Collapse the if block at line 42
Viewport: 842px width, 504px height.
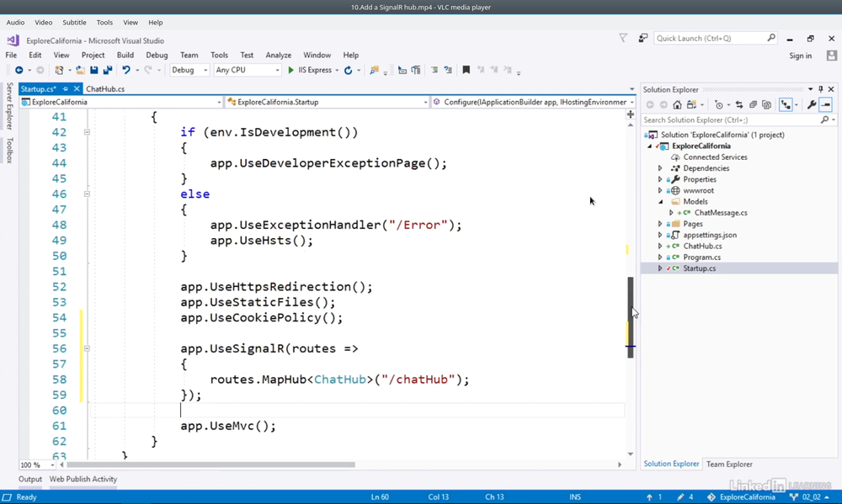point(87,132)
